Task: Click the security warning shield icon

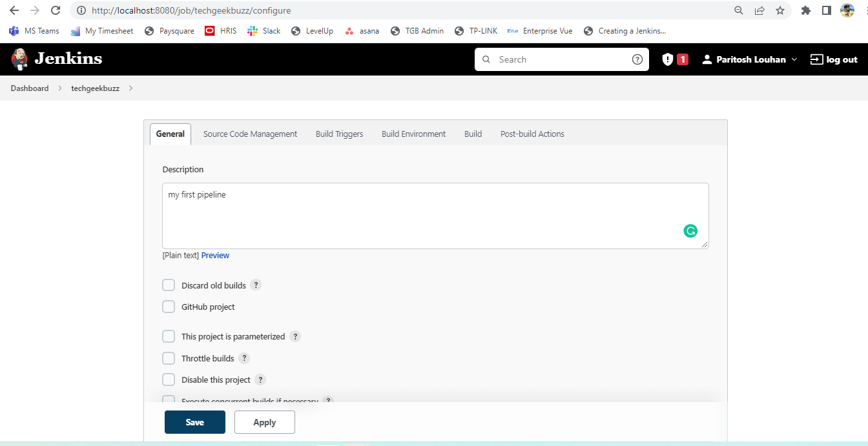Action: [668, 59]
